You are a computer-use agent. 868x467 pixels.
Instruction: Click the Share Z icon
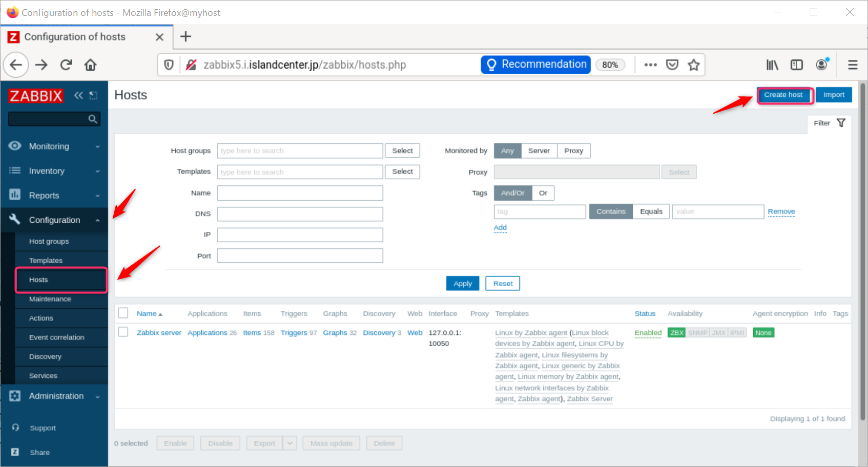coord(15,452)
